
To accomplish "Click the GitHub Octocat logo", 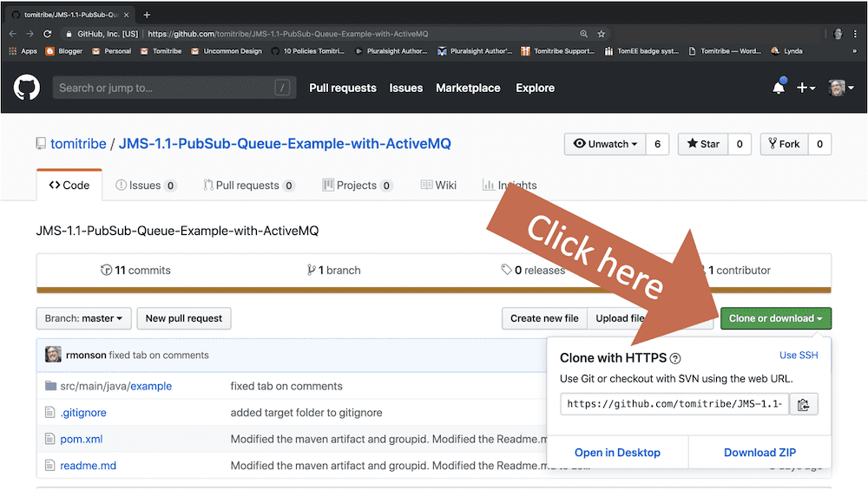I will coord(27,88).
